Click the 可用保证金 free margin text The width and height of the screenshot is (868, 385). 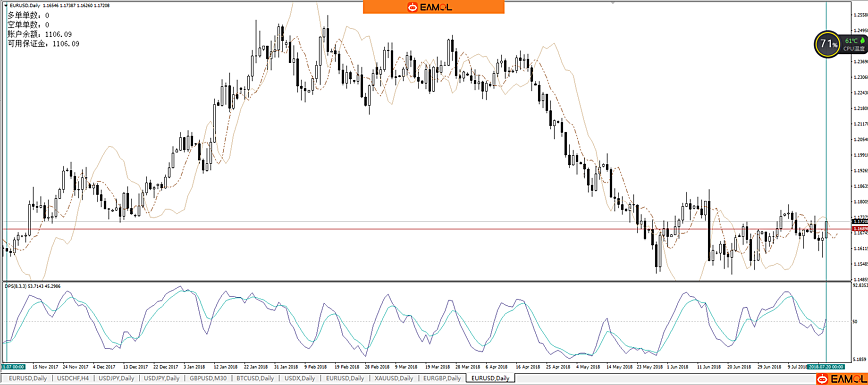(x=43, y=44)
